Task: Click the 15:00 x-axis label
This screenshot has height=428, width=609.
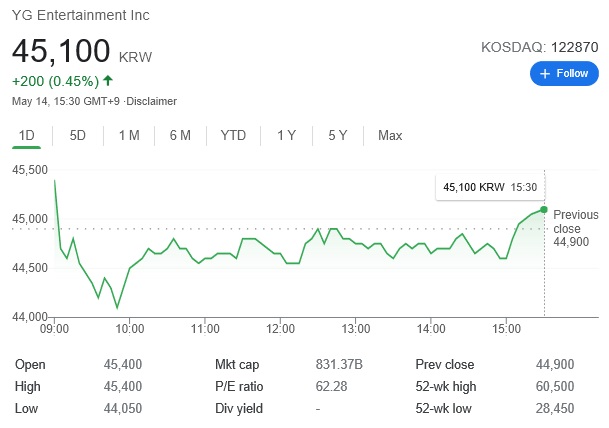Action: point(506,329)
